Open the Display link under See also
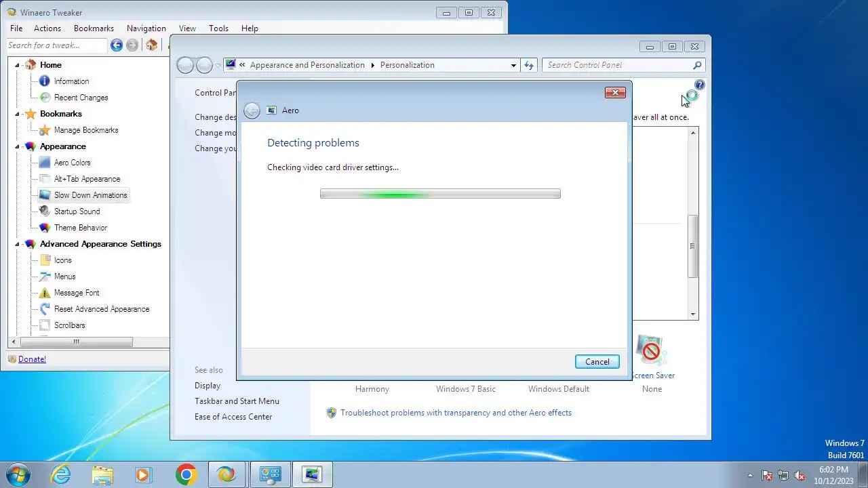 [208, 386]
